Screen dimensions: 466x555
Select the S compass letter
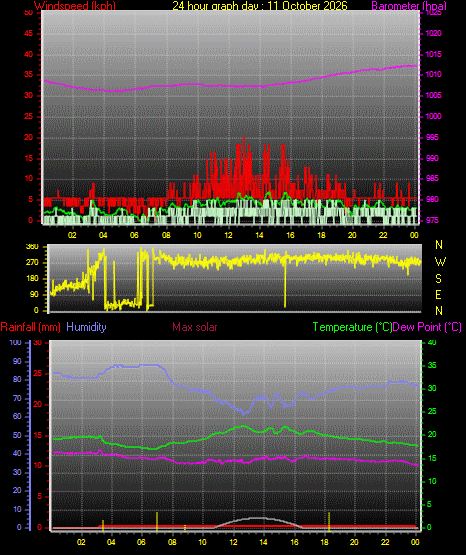click(439, 279)
